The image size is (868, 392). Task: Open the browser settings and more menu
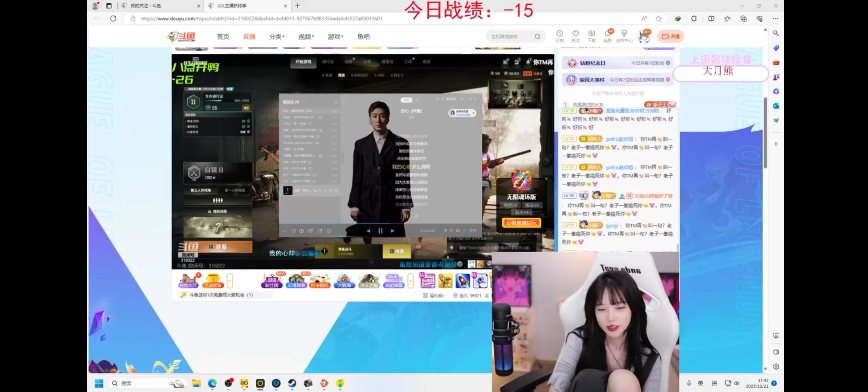point(775,19)
